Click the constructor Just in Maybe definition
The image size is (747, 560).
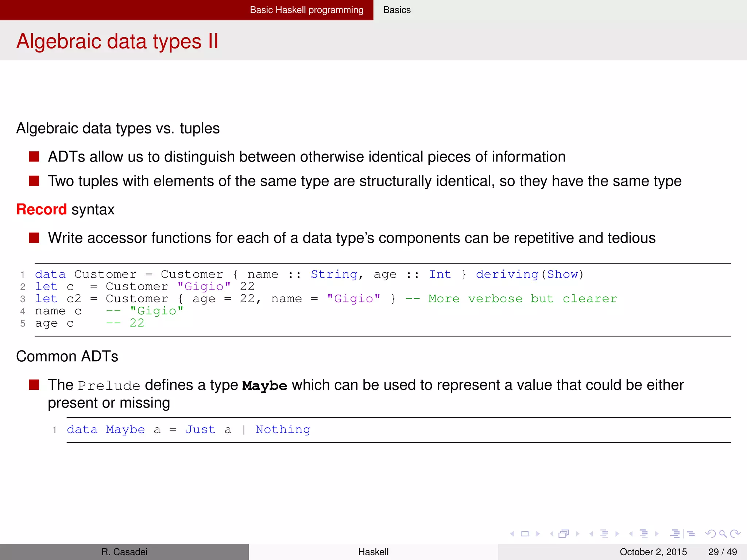click(x=200, y=429)
